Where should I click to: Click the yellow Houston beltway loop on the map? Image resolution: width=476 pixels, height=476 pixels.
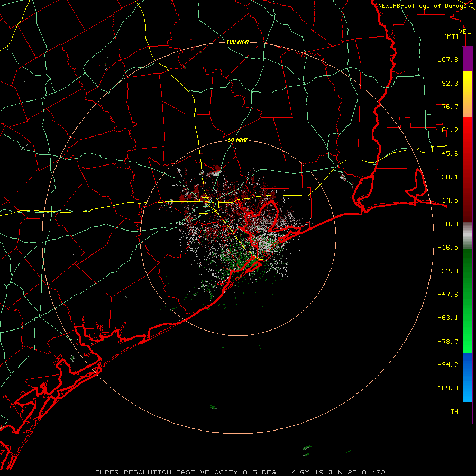click(209, 206)
